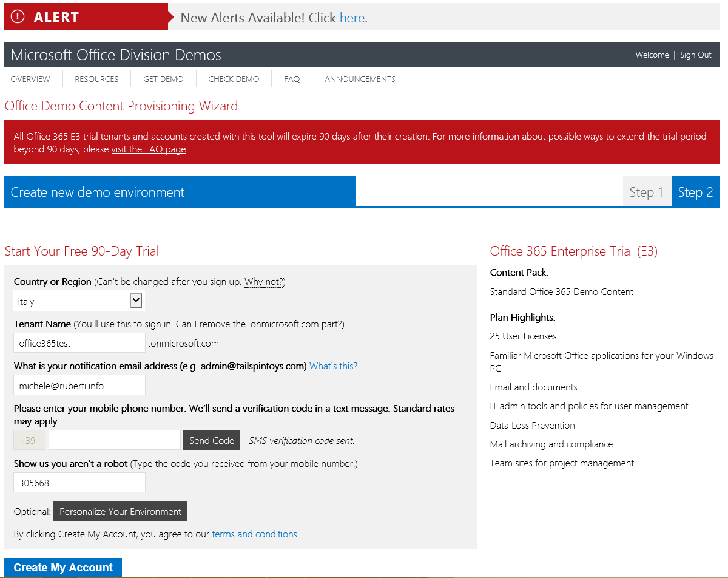Screen dimensions: 728x578
Task: Focus the notification email address field
Action: point(79,385)
